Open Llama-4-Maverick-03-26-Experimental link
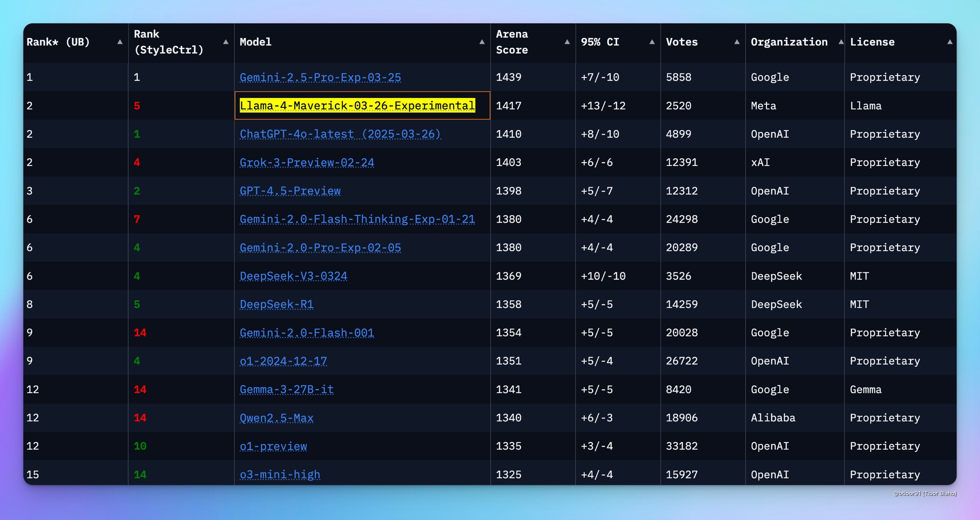Image resolution: width=980 pixels, height=520 pixels. pyautogui.click(x=358, y=106)
